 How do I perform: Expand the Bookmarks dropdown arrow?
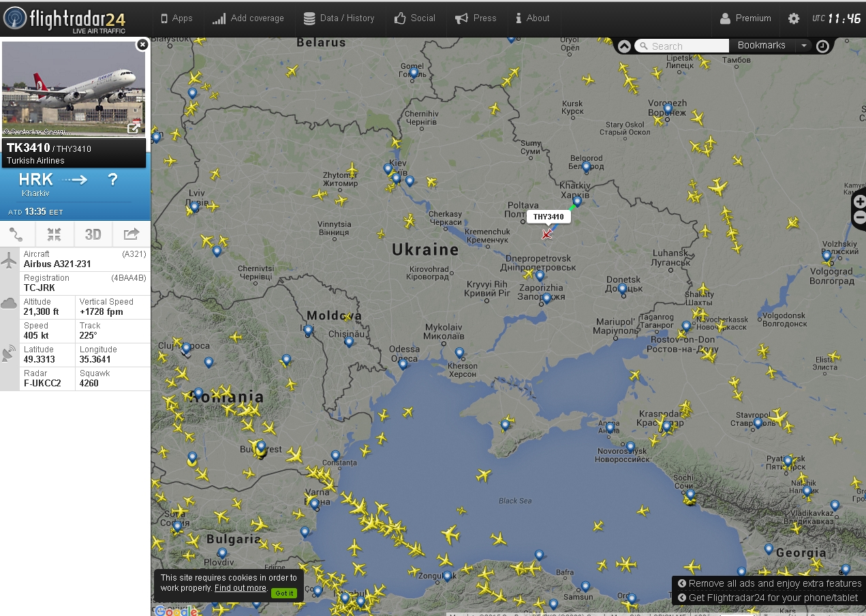[x=804, y=46]
